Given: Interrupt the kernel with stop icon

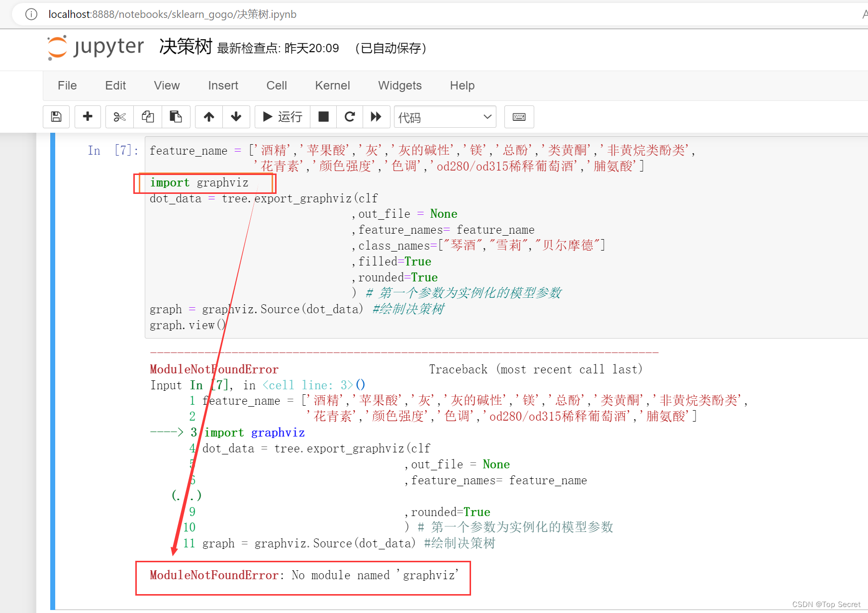Looking at the screenshot, I should click(323, 117).
